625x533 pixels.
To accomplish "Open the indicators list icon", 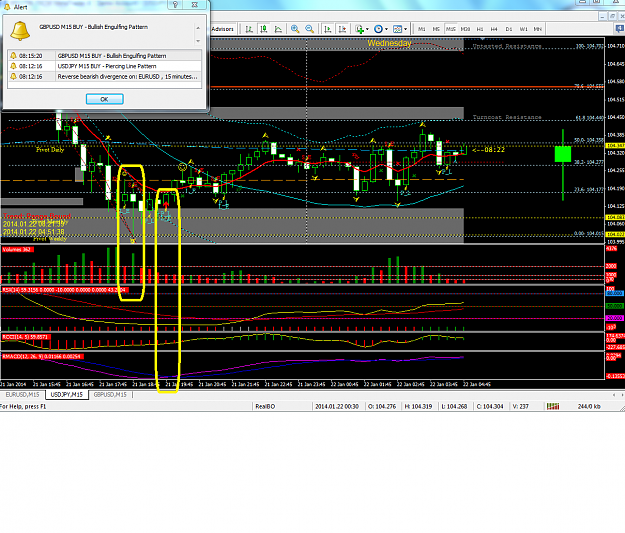I will coord(360,29).
